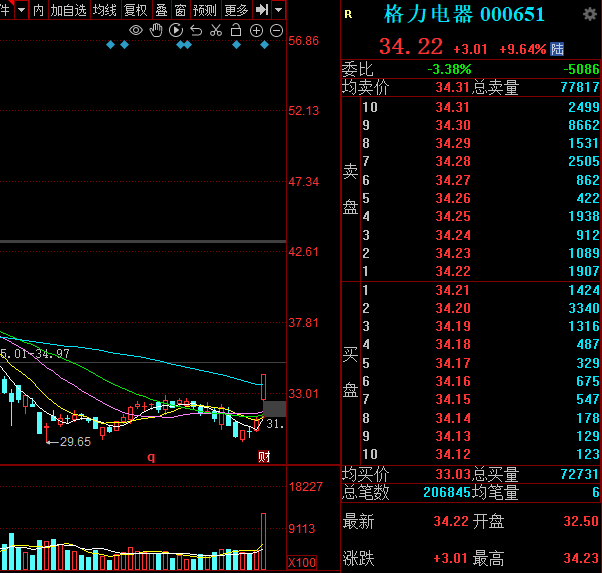Click the stock title 格力电器 000651
Screen dimensions: 602x573
(x=464, y=15)
